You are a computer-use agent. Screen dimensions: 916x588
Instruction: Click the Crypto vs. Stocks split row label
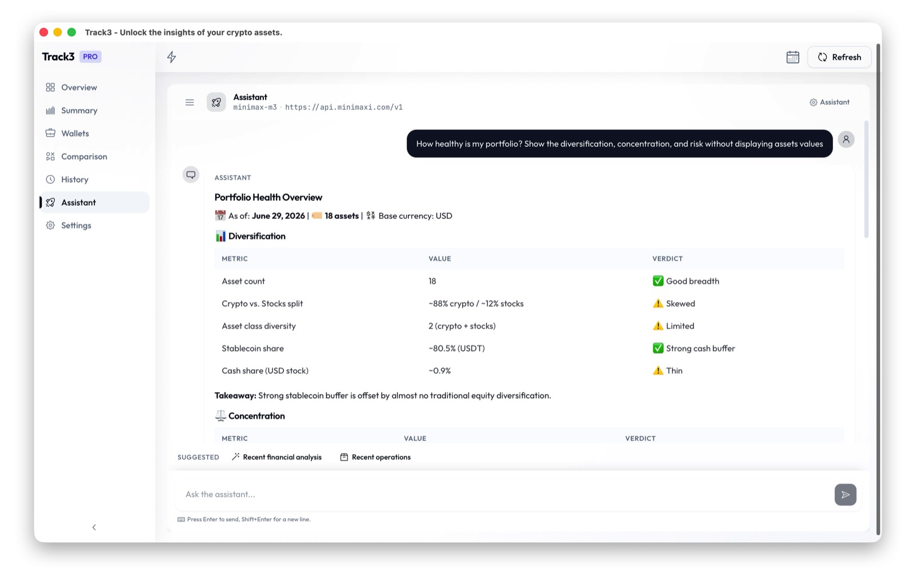262,303
